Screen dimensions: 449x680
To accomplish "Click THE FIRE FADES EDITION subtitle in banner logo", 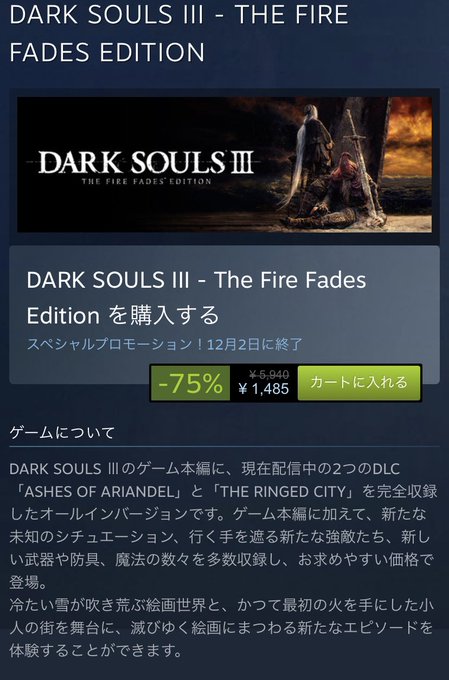I will point(146,181).
